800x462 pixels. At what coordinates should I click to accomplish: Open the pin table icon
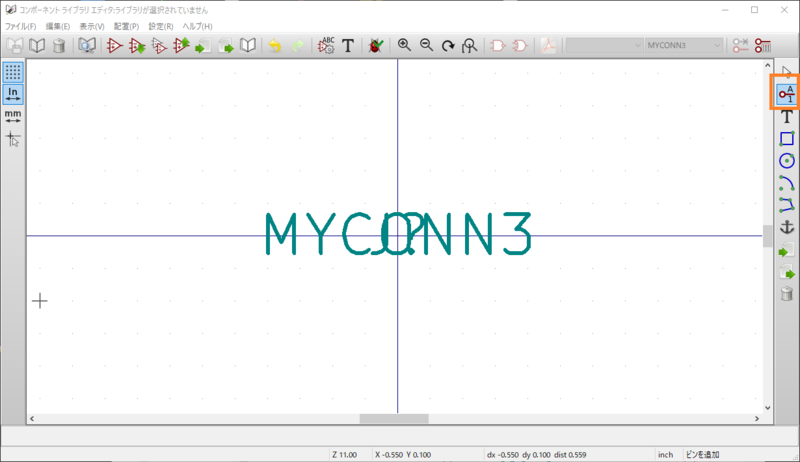point(763,46)
